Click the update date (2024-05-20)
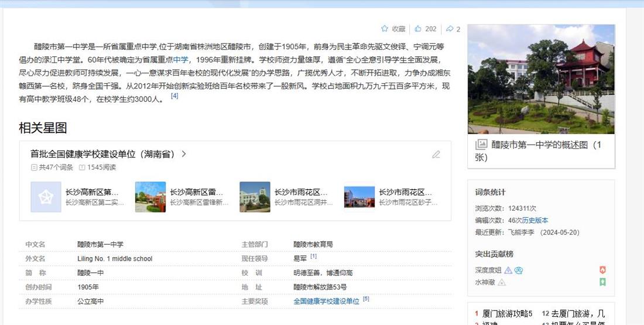 [x=560, y=232]
